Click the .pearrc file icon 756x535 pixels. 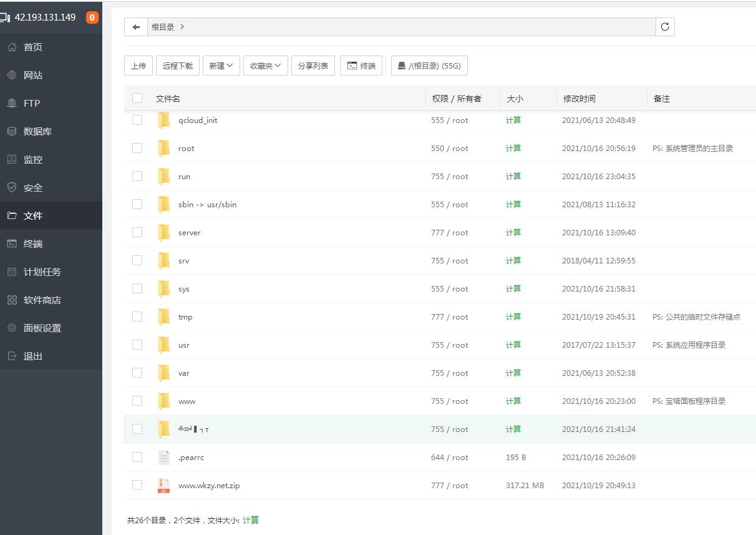click(x=163, y=458)
